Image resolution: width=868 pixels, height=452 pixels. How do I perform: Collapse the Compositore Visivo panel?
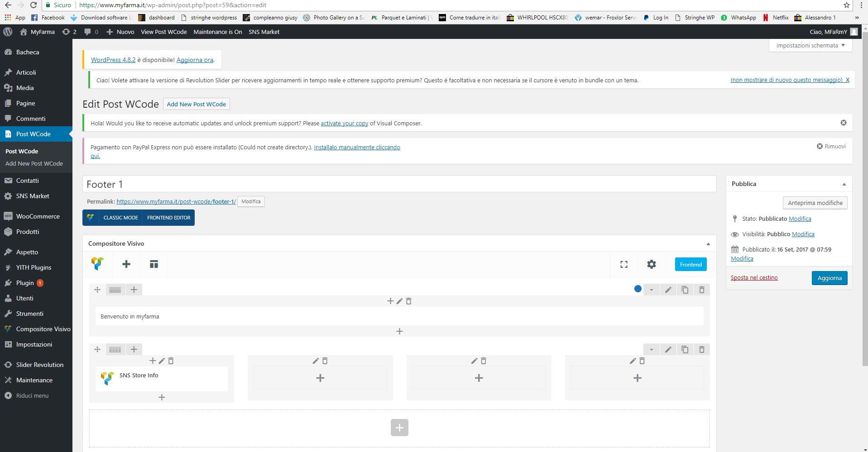click(x=708, y=244)
